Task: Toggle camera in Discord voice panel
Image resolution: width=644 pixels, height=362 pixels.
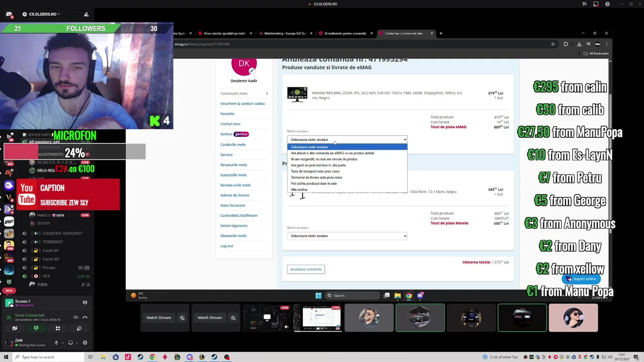Action: click(x=15, y=328)
